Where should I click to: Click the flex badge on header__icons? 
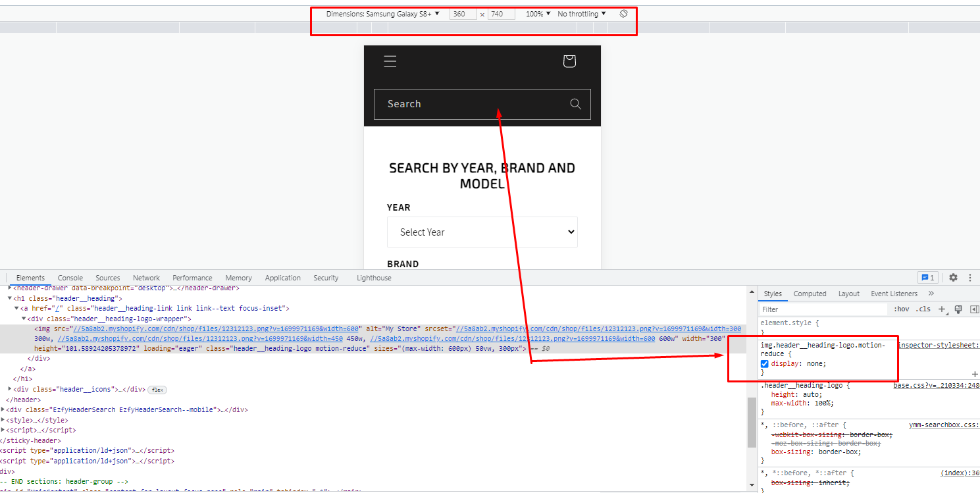(157, 390)
